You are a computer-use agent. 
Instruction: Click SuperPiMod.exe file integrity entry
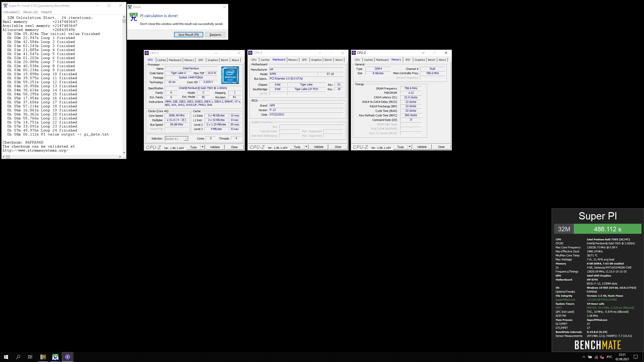(565, 300)
